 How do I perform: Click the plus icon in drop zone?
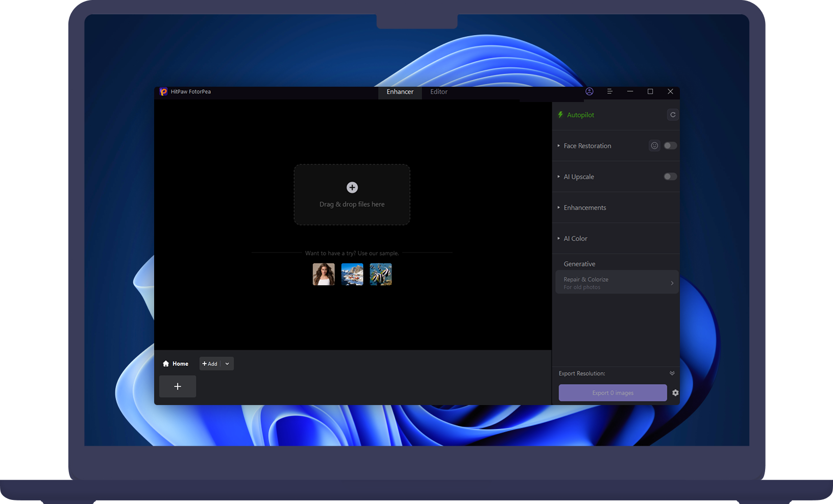coord(352,188)
